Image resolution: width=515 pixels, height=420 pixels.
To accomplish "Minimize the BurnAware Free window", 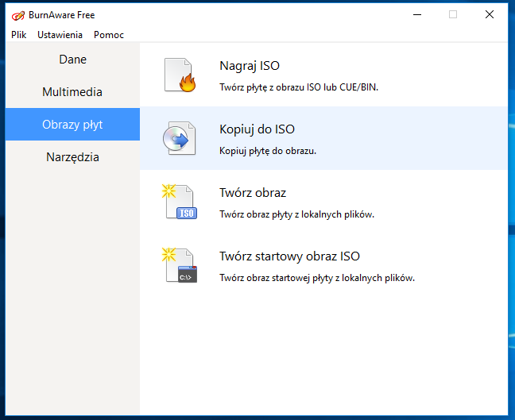I will pyautogui.click(x=417, y=15).
